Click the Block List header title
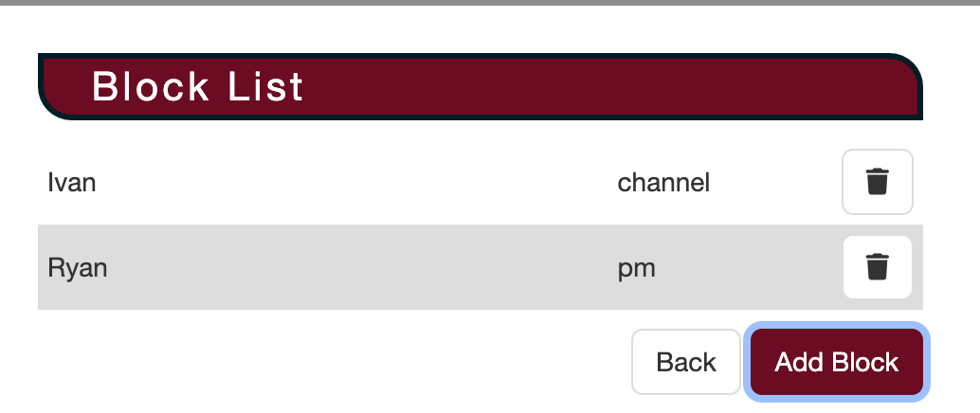The width and height of the screenshot is (980, 413). 197,87
